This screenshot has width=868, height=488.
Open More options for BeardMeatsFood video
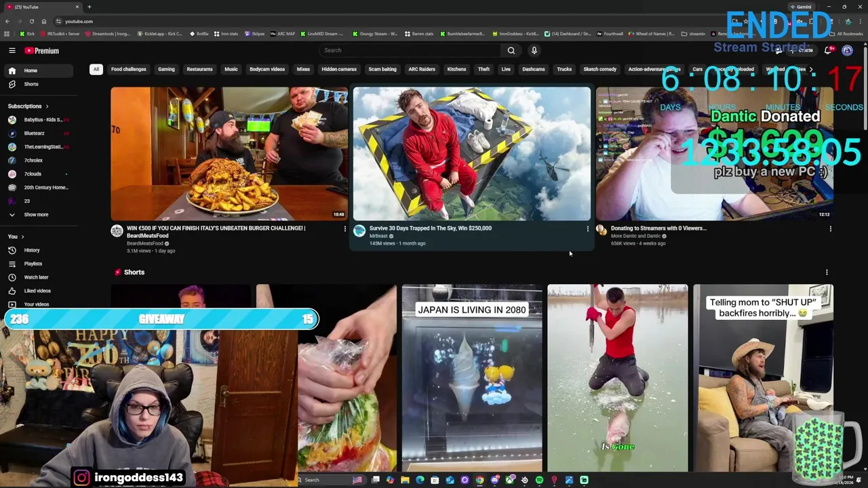pyautogui.click(x=344, y=229)
